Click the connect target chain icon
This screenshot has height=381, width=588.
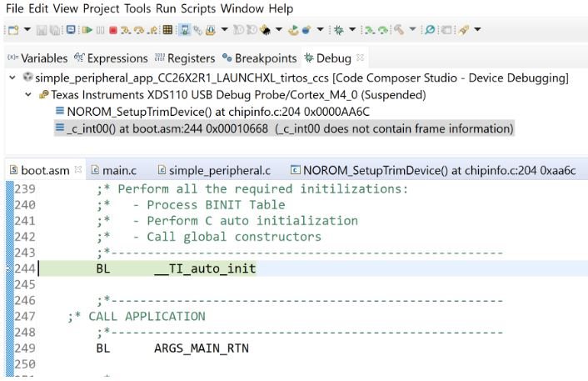(x=197, y=30)
